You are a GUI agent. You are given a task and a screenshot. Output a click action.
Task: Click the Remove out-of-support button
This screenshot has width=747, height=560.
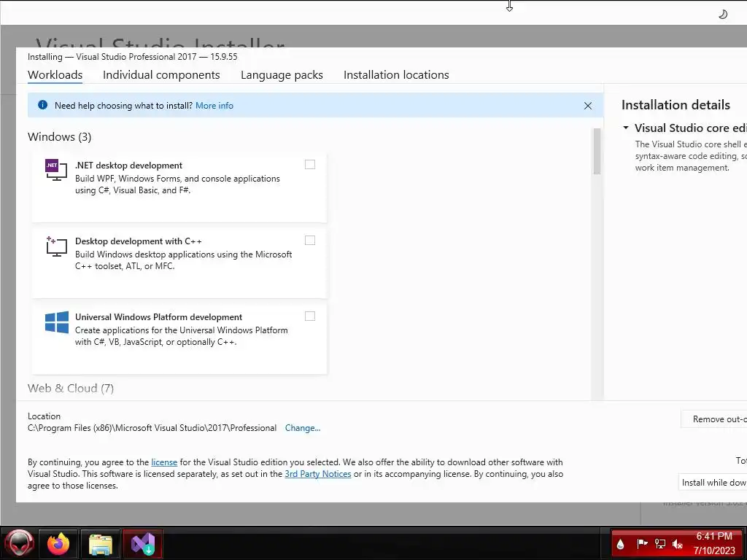click(713, 419)
